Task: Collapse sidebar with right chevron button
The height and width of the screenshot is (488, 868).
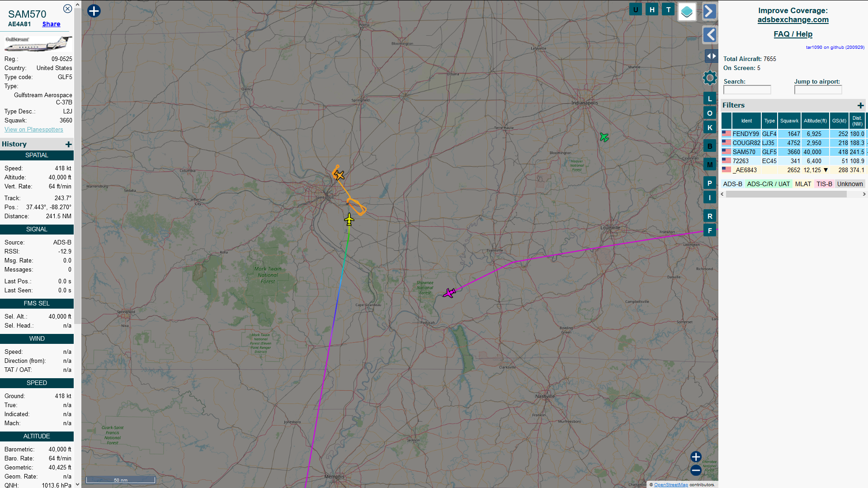Action: pyautogui.click(x=709, y=11)
